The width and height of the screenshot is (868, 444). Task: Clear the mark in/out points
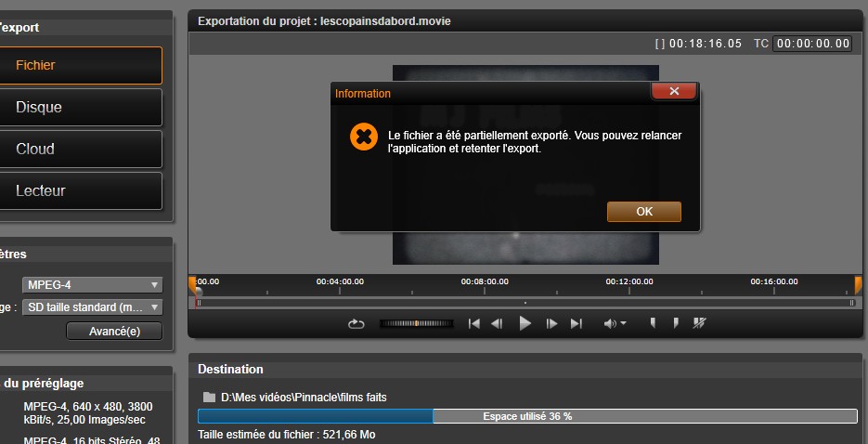(699, 322)
